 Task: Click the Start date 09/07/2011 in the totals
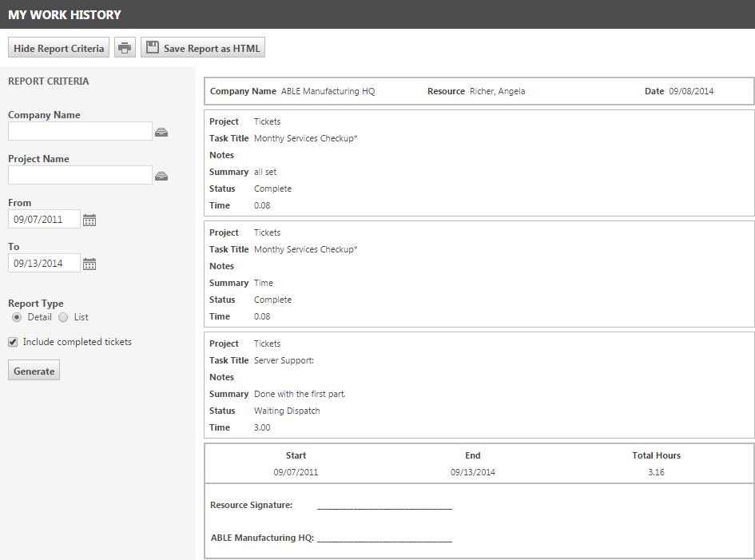pyautogui.click(x=296, y=472)
